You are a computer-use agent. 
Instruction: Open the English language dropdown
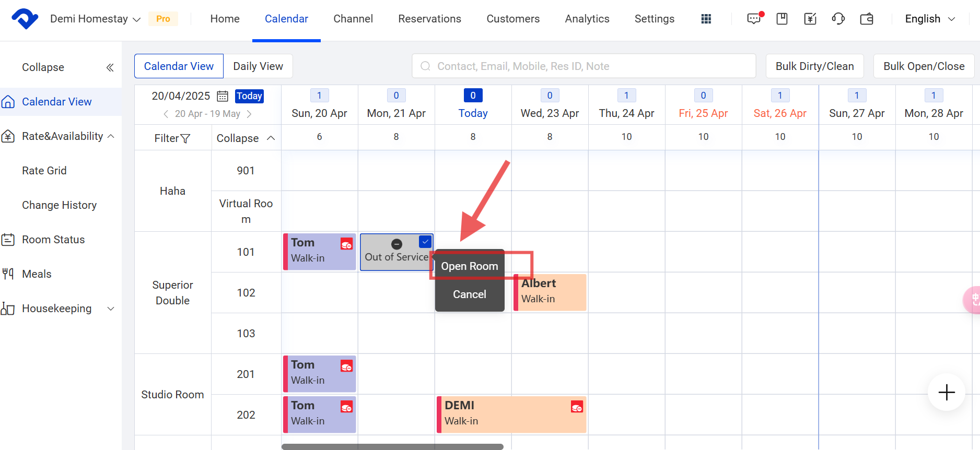[930, 19]
